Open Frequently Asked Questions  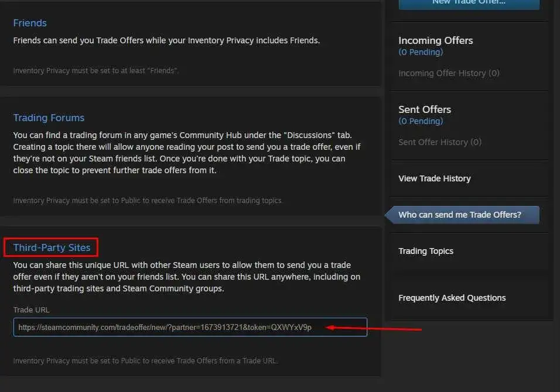point(452,298)
